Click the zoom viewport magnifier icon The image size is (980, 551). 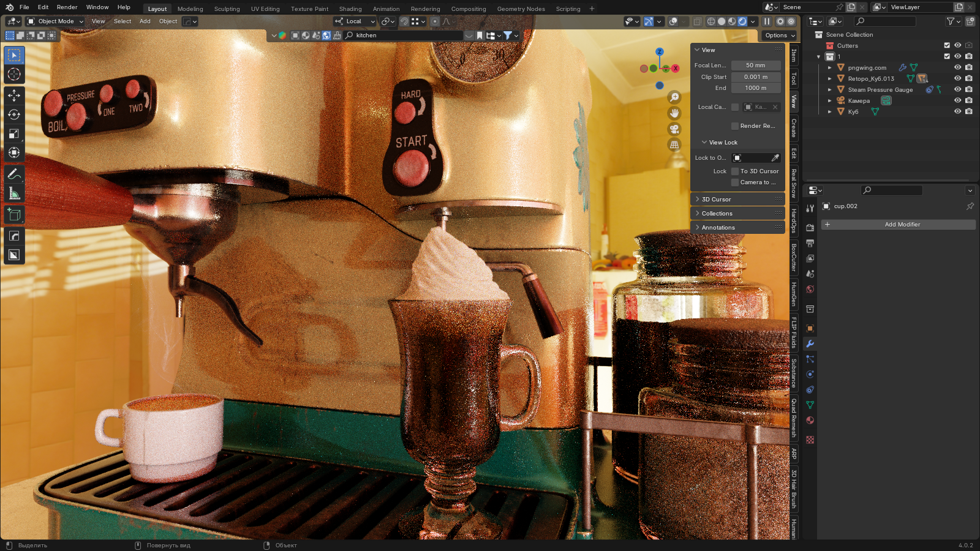(674, 97)
